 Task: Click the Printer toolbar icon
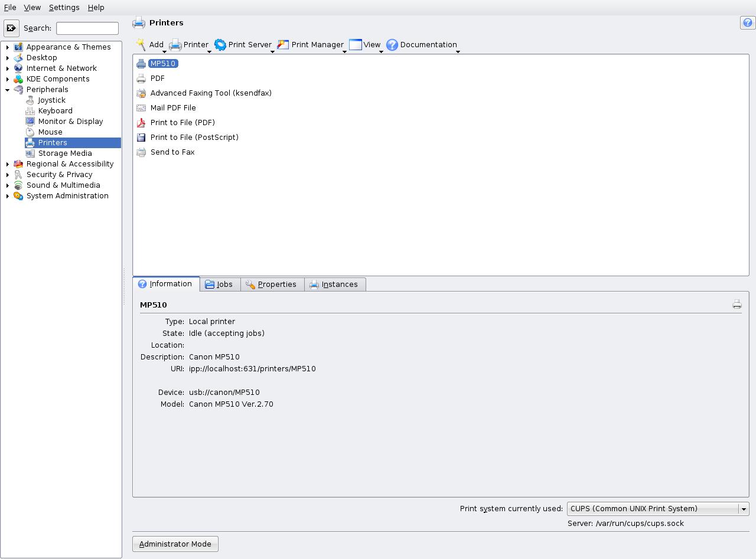[175, 45]
